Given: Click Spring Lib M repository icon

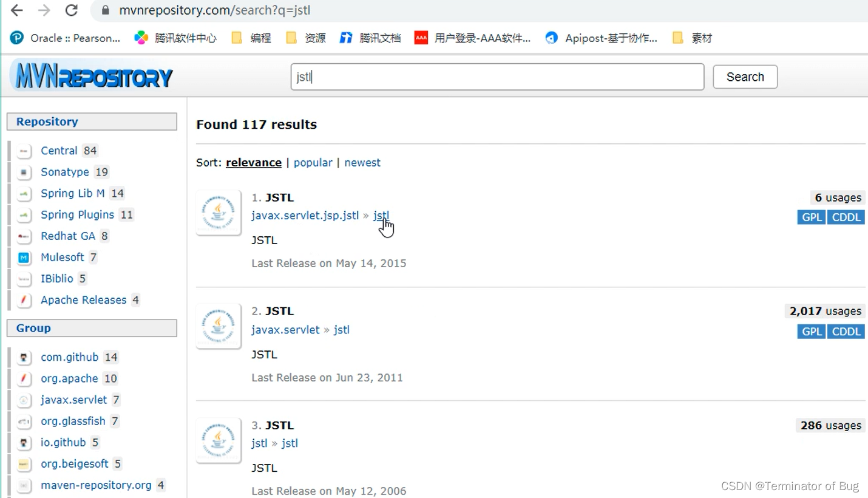Looking at the screenshot, I should (24, 193).
